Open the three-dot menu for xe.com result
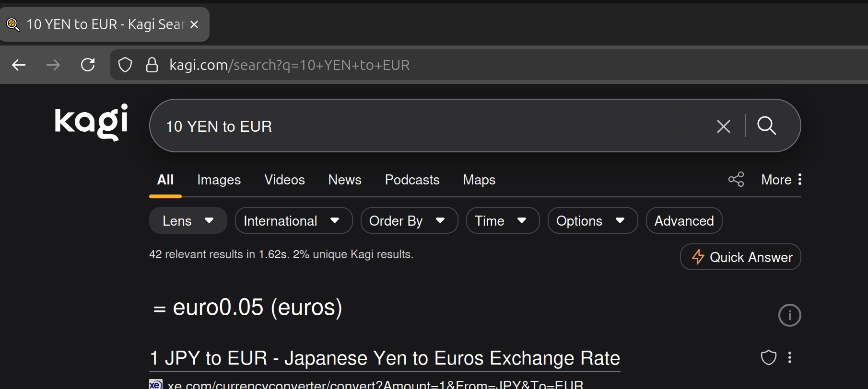 pos(790,357)
